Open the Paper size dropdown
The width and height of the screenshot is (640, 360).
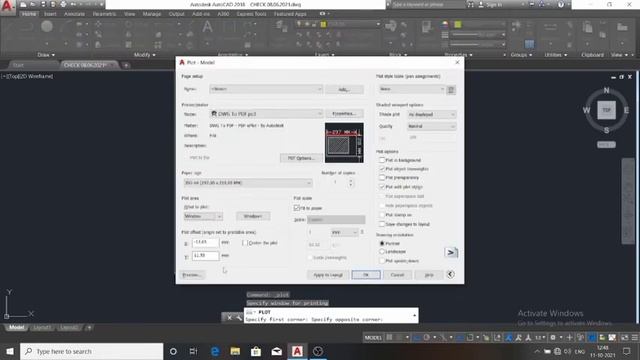pyautogui.click(x=248, y=183)
